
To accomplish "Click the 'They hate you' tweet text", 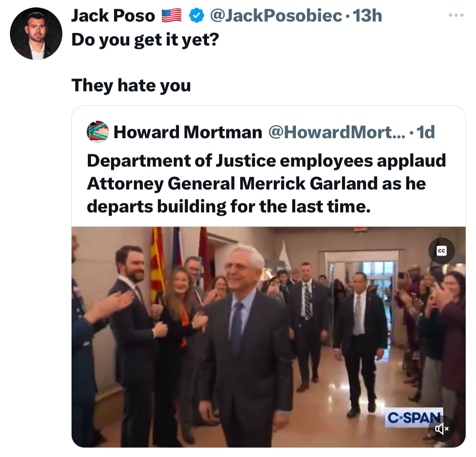I will point(131,85).
